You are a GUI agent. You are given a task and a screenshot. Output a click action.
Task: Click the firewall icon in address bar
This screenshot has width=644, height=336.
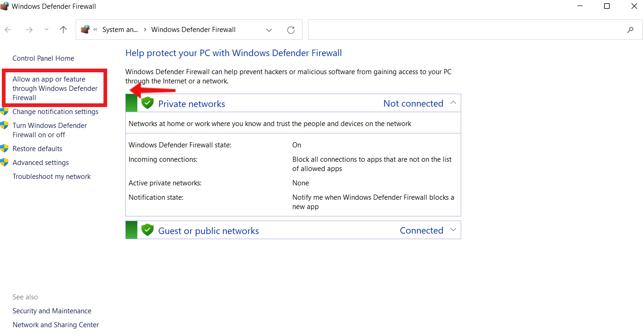coord(85,30)
